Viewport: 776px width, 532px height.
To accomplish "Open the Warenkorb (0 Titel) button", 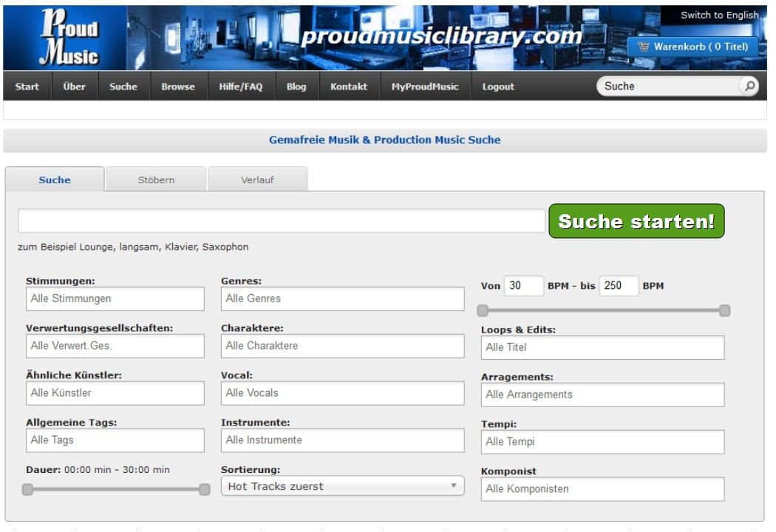I will tap(692, 47).
